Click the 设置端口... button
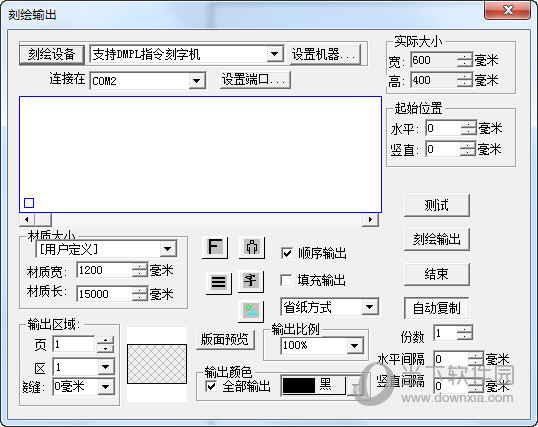Image resolution: width=538 pixels, height=427 pixels. coord(255,80)
